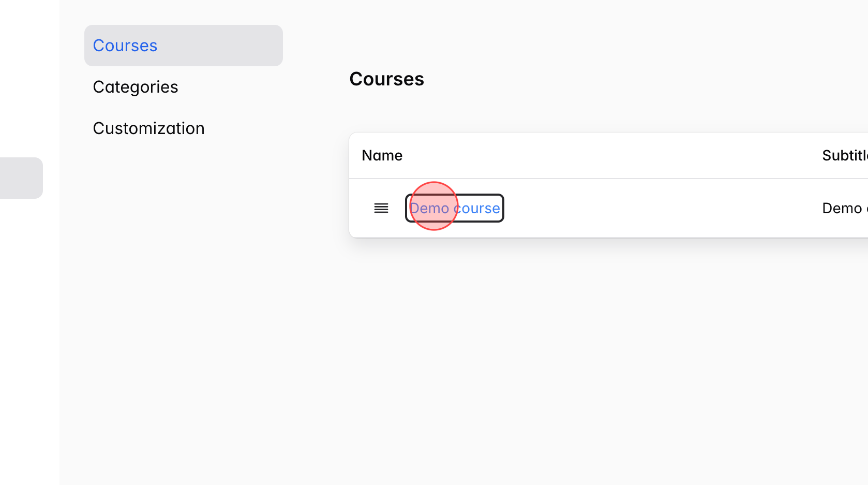Activate the drag grip beside the course name
The image size is (868, 485).
[x=381, y=208]
